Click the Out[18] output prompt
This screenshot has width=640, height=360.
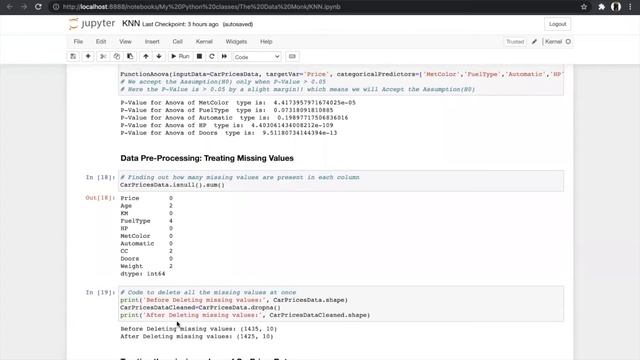click(100, 198)
